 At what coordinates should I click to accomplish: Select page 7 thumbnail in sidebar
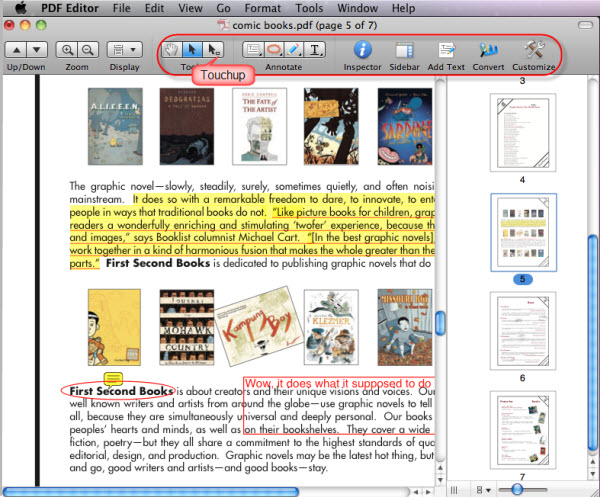(523, 430)
